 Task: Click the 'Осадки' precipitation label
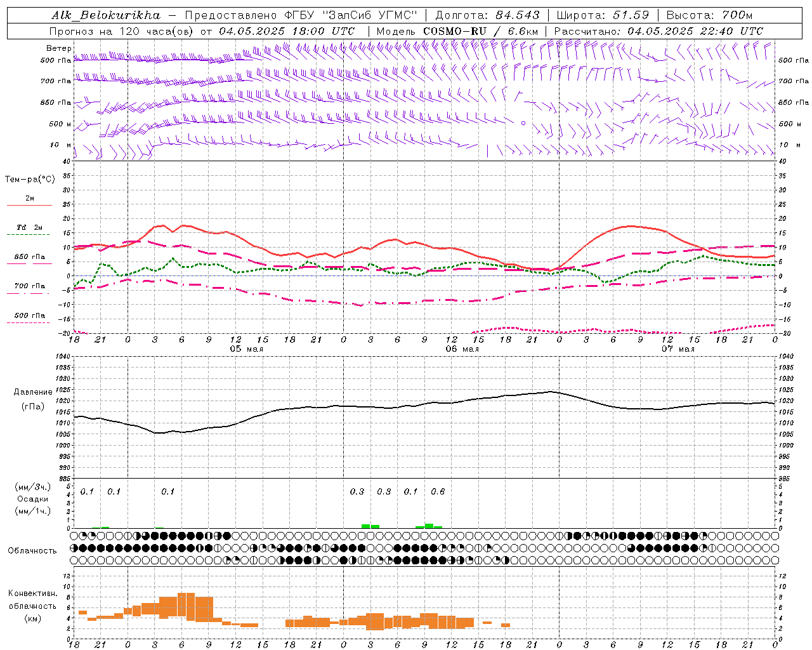click(x=32, y=499)
